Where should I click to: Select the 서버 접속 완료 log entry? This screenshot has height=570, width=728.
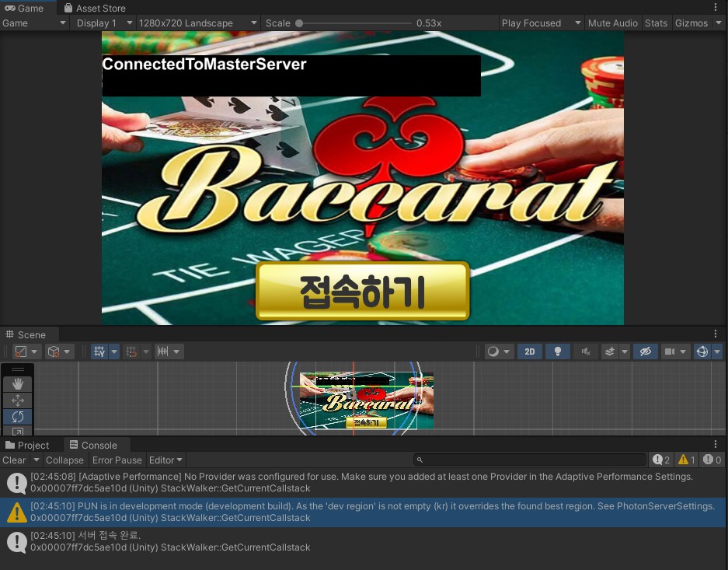point(364,542)
